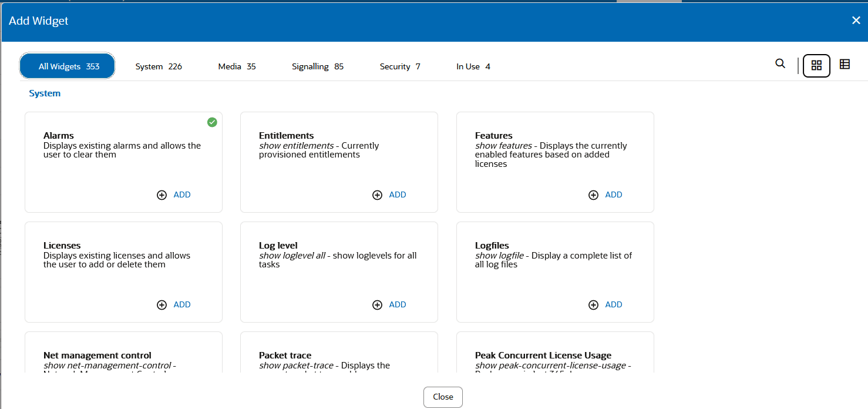Open the widget search magnifier icon
This screenshot has width=868, height=409.
[x=780, y=64]
